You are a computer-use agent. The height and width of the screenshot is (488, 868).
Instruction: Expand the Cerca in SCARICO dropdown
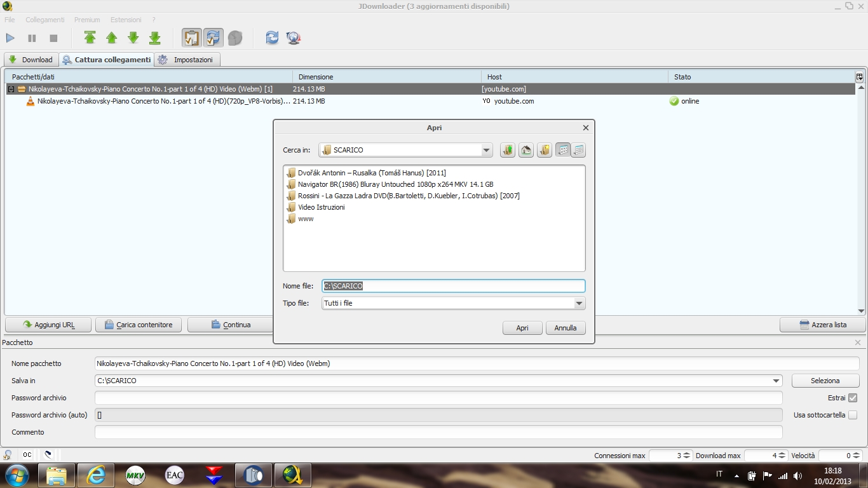(487, 151)
